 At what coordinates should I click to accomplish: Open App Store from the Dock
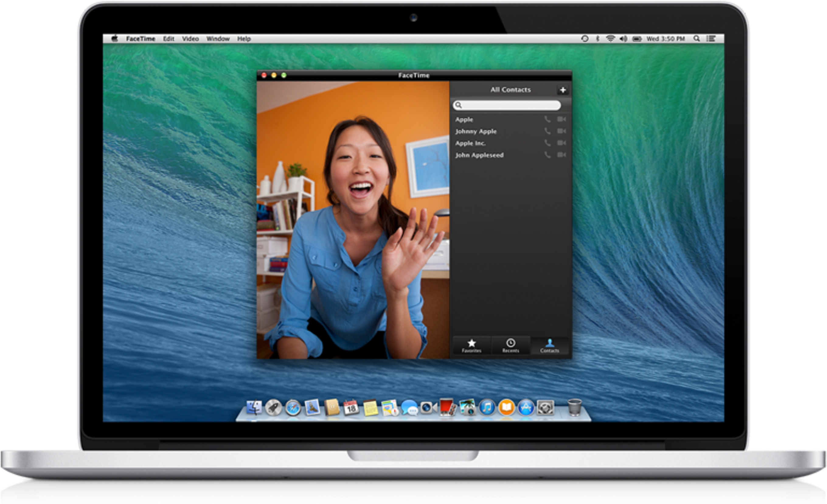pos(526,408)
